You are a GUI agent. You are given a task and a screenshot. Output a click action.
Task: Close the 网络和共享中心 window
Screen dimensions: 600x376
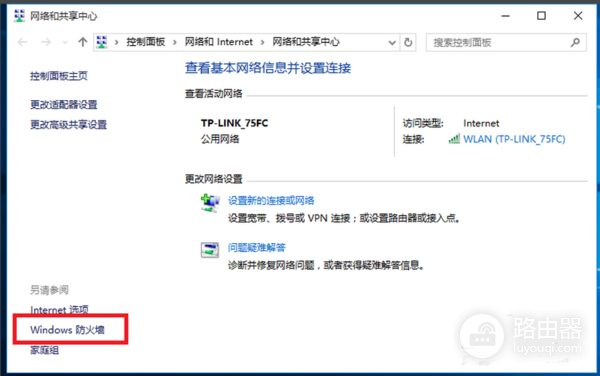pos(578,16)
